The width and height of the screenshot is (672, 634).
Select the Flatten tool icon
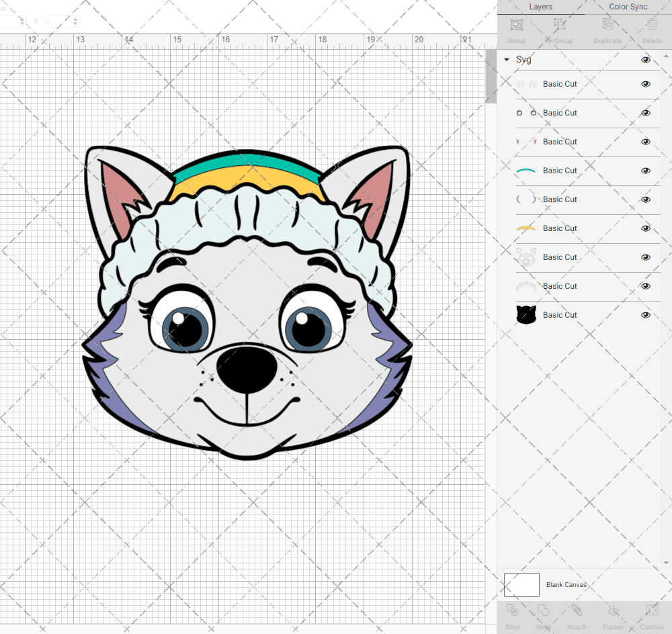tap(614, 610)
